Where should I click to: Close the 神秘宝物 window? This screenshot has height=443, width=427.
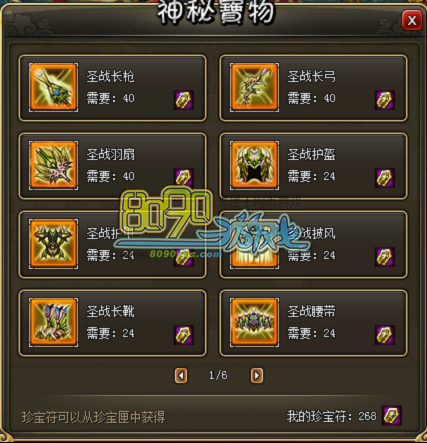tap(412, 21)
